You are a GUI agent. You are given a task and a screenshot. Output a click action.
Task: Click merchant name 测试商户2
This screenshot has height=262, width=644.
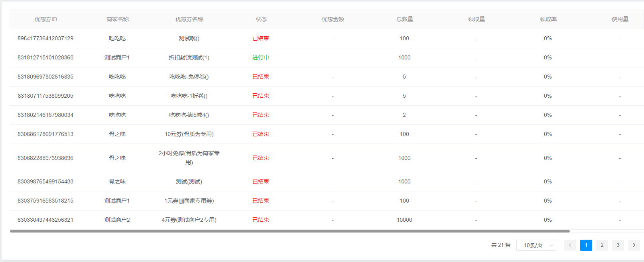click(x=117, y=220)
